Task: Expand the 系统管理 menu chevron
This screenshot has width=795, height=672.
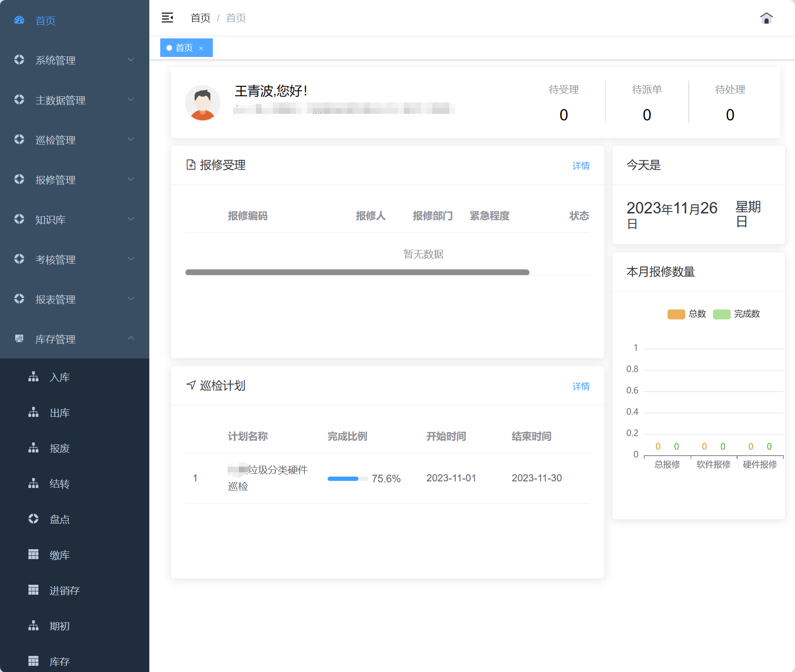Action: [x=131, y=60]
